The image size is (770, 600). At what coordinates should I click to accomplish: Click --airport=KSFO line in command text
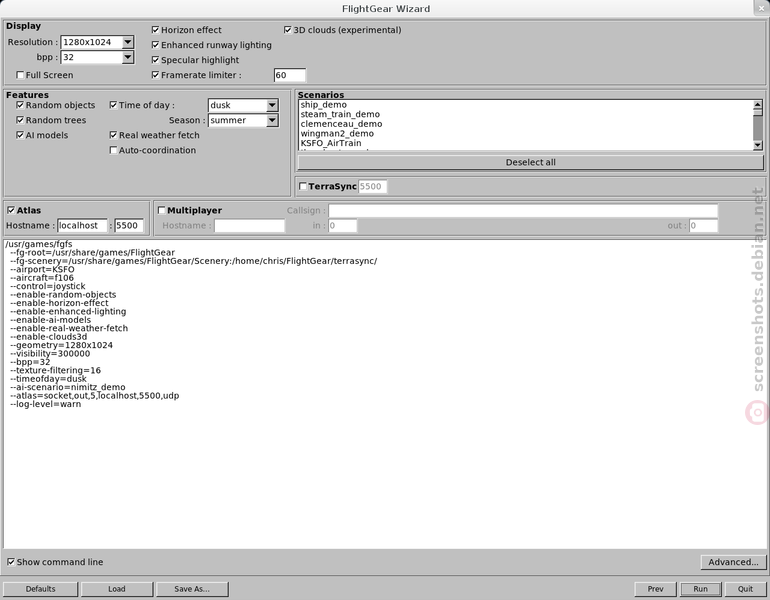pyautogui.click(x=43, y=270)
